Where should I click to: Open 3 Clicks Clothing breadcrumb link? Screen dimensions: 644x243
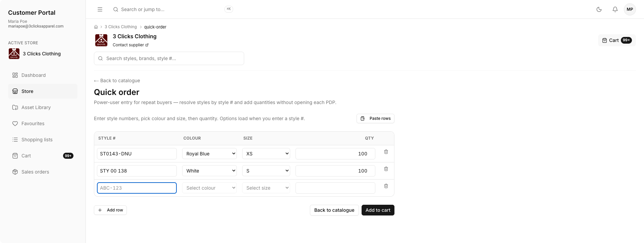pyautogui.click(x=121, y=27)
